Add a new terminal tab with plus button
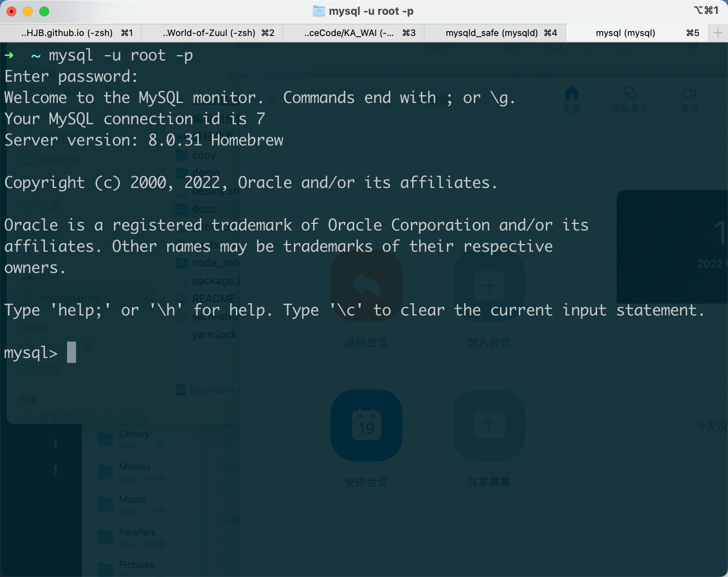728x577 pixels. point(718,33)
